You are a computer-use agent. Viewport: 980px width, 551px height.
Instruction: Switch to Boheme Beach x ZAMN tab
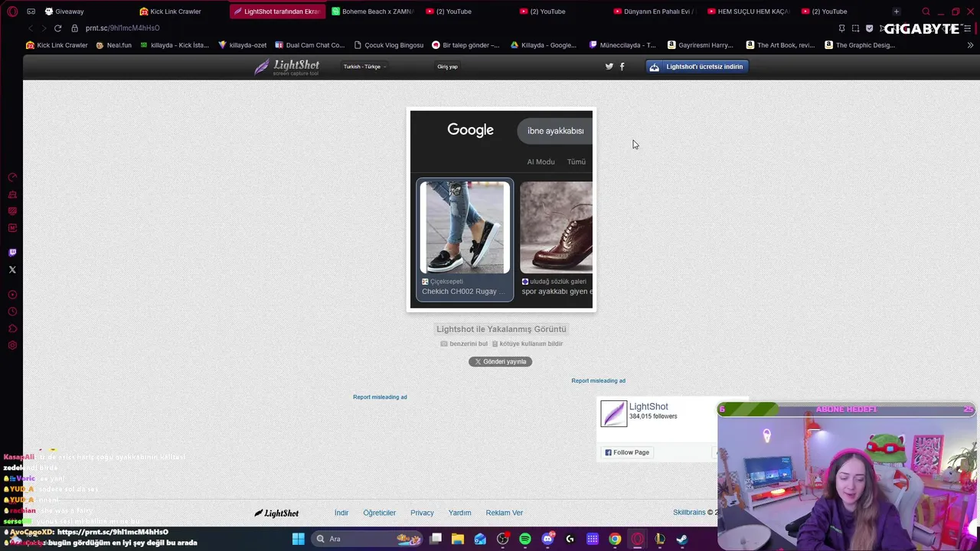pyautogui.click(x=371, y=11)
